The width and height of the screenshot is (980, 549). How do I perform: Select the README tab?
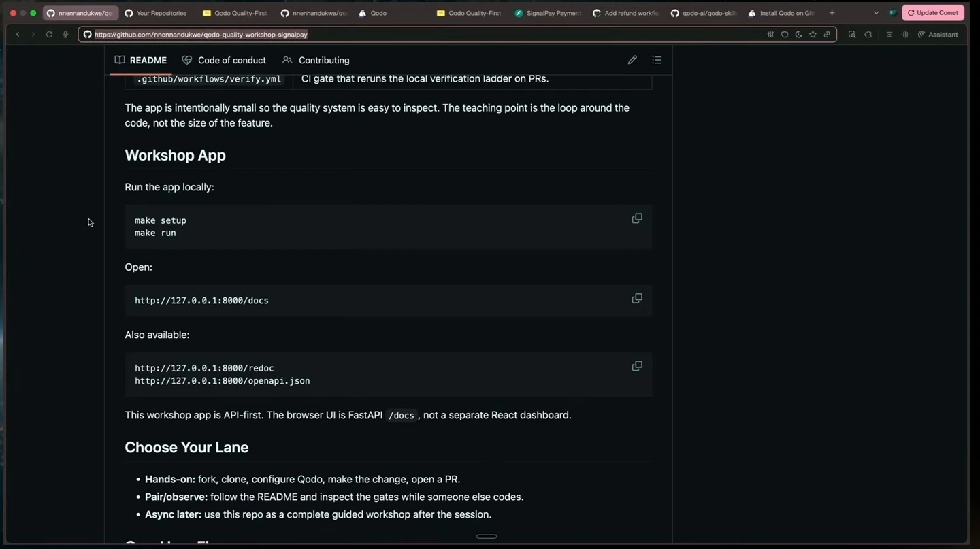[141, 60]
